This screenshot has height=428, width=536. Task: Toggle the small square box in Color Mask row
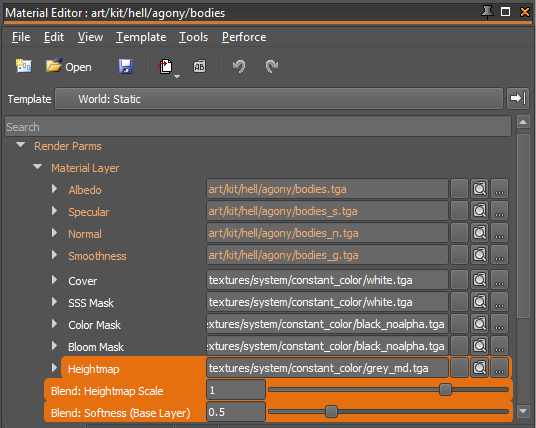point(459,324)
